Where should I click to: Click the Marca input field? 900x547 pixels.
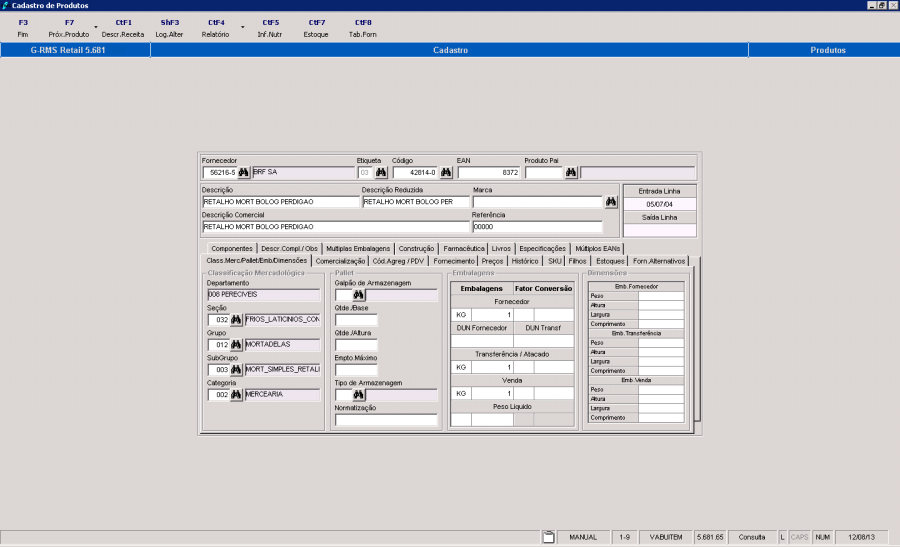537,202
